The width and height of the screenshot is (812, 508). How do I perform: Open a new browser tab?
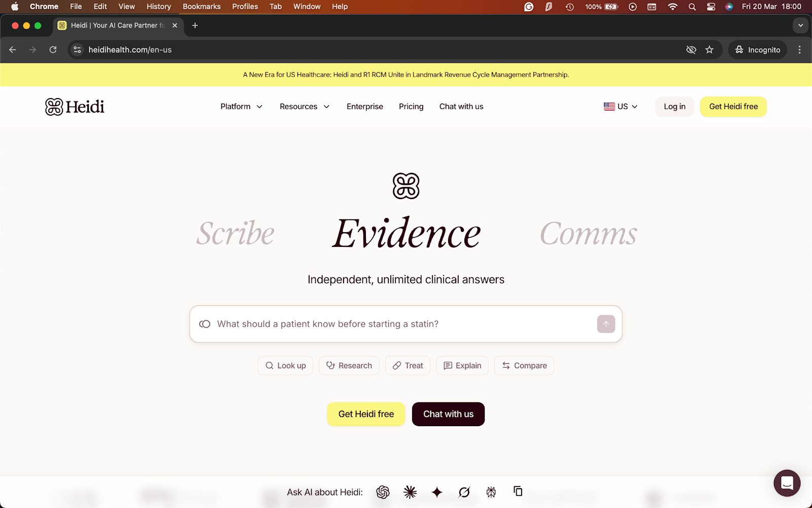point(195,25)
